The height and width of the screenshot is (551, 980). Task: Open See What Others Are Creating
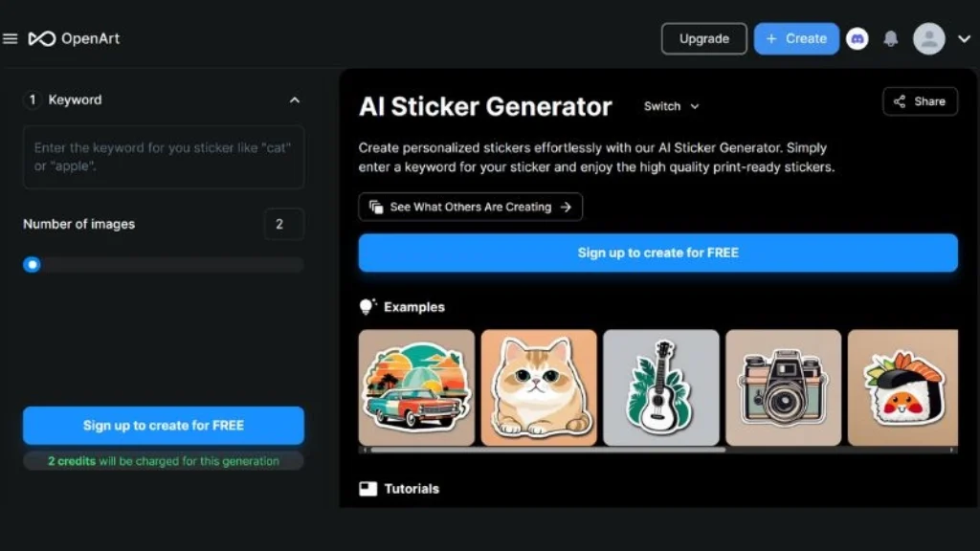470,207
